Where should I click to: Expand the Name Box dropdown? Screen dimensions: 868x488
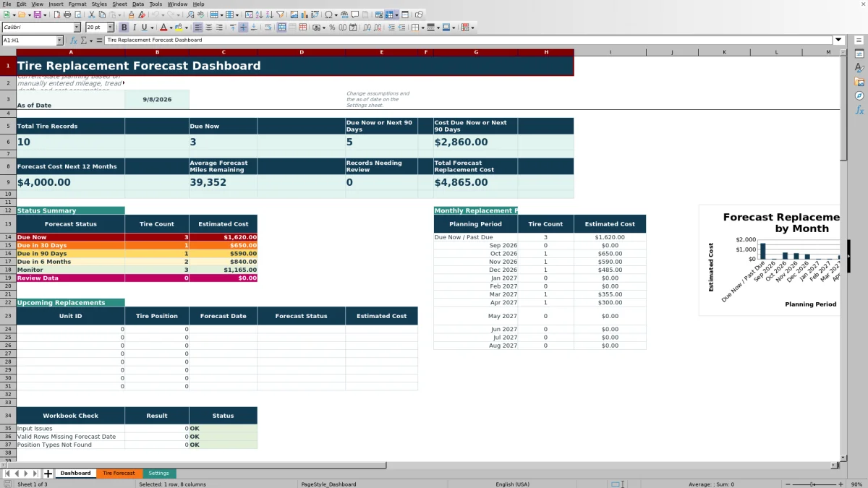coord(59,40)
